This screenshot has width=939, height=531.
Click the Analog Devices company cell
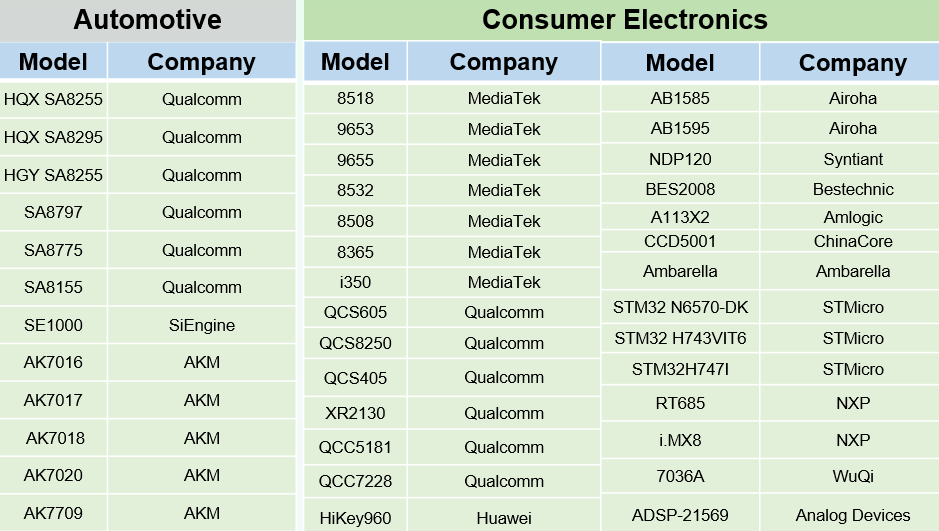point(853,515)
